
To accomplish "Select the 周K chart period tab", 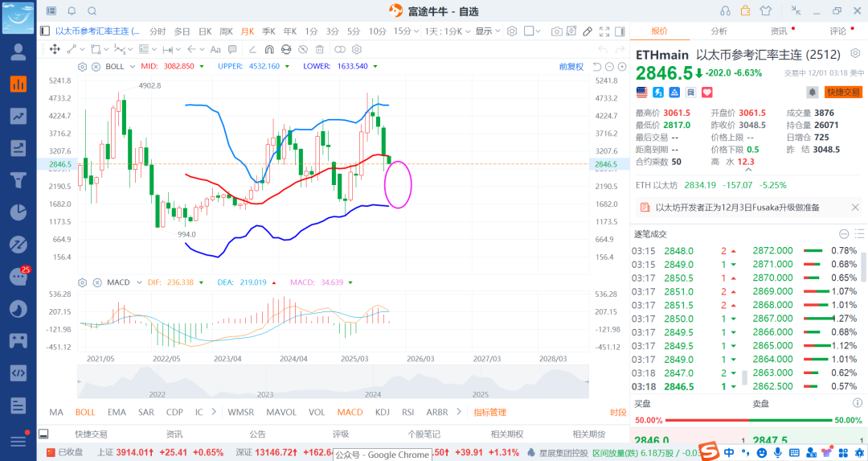I will (226, 31).
